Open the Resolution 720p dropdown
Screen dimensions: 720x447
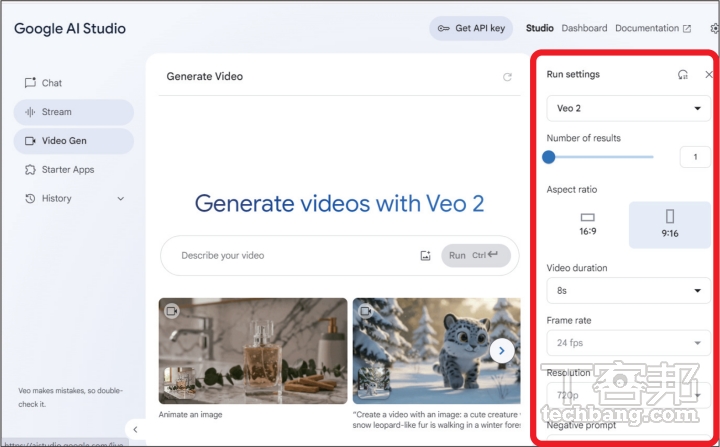click(628, 395)
